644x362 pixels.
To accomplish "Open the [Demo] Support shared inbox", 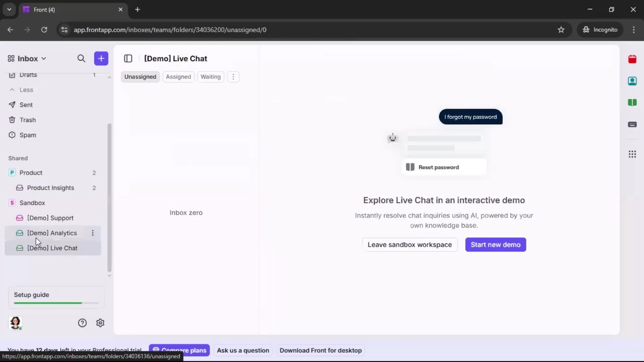I will coord(51,218).
